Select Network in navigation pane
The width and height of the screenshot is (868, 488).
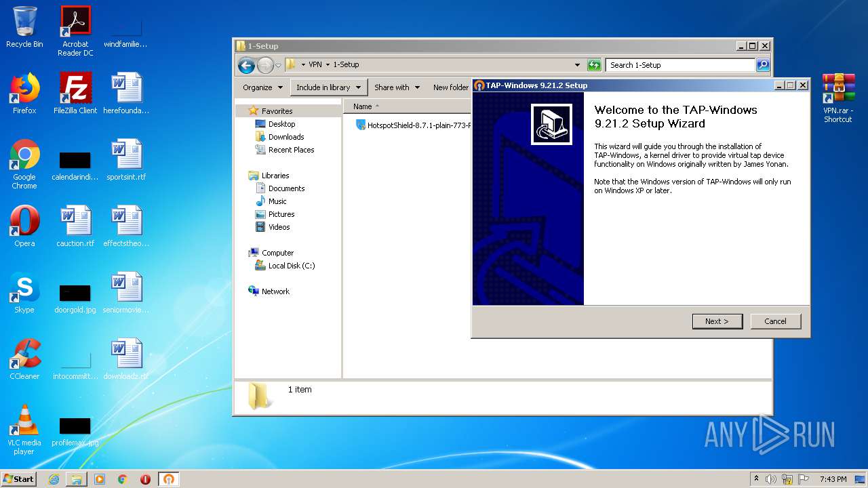(x=275, y=291)
